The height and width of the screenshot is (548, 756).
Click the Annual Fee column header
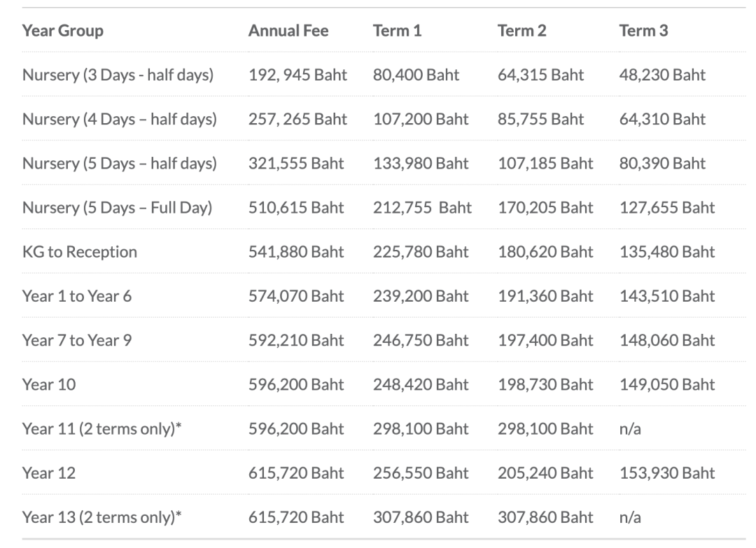click(x=288, y=31)
